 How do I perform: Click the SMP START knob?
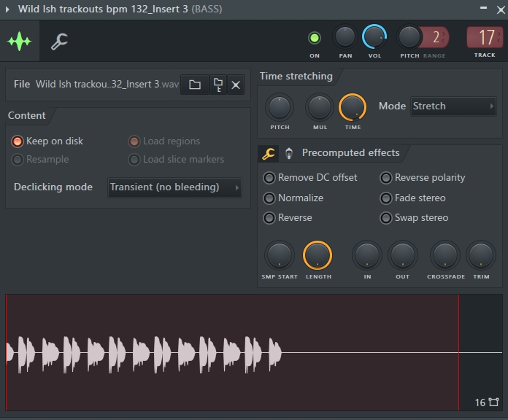point(280,255)
